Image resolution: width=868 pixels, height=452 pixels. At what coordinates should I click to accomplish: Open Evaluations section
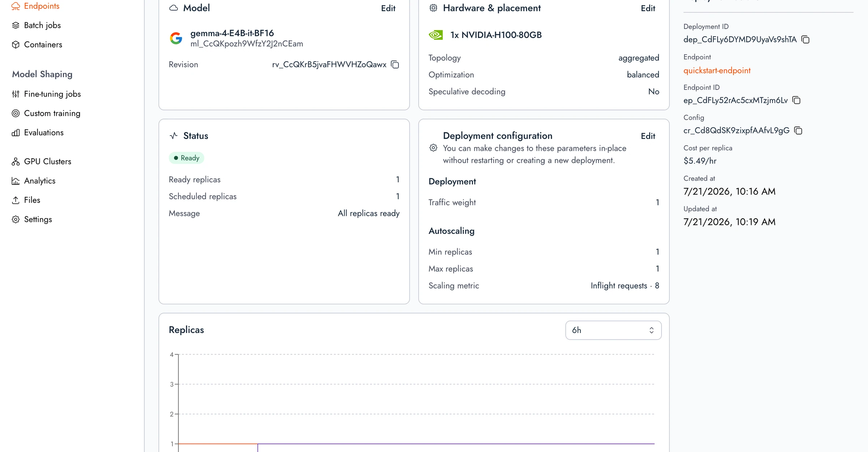click(x=44, y=132)
